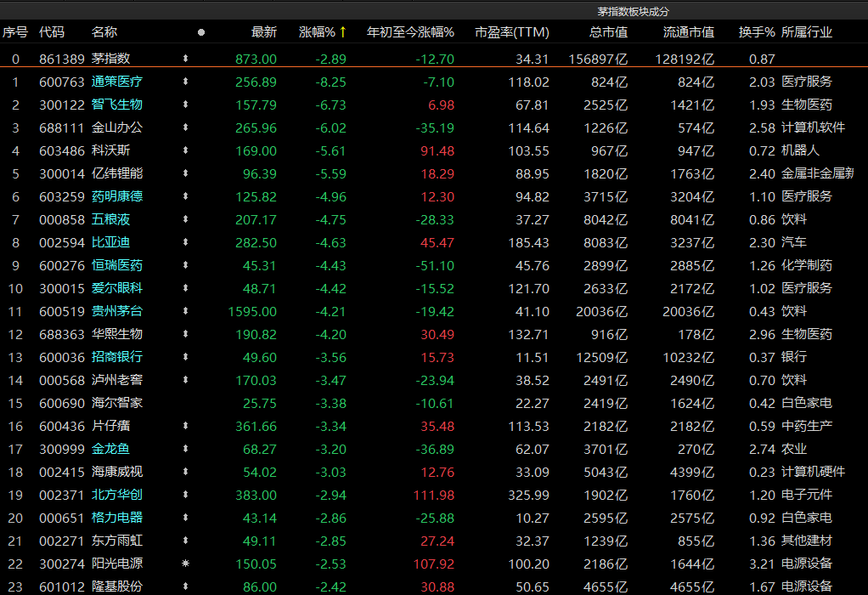Screen dimensions: 868x595
Task: Open the 贵州茅台 stock name
Action: coord(117,311)
